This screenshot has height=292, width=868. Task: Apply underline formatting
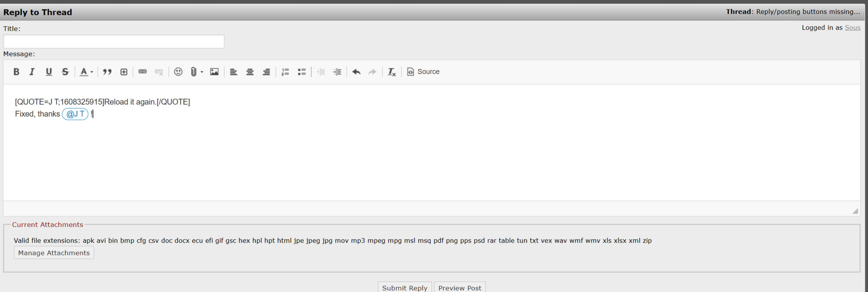(49, 72)
